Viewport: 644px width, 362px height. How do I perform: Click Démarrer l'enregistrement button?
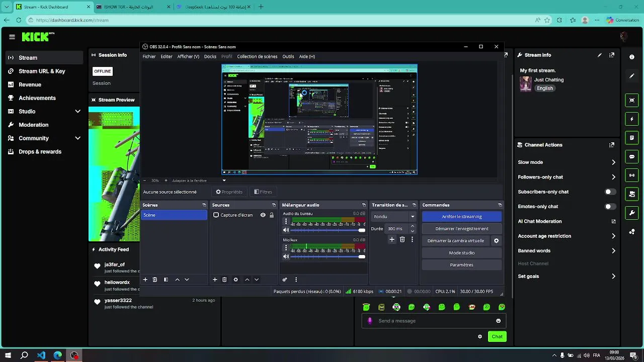[462, 229]
